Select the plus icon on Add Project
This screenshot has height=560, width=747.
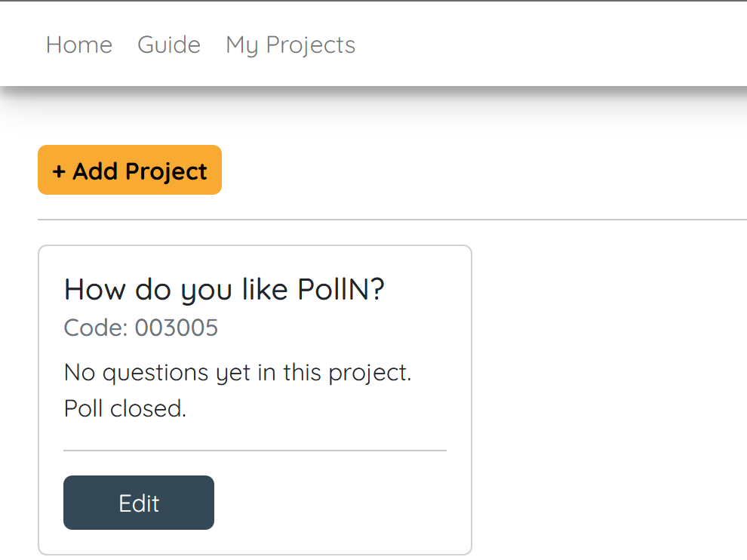58,170
